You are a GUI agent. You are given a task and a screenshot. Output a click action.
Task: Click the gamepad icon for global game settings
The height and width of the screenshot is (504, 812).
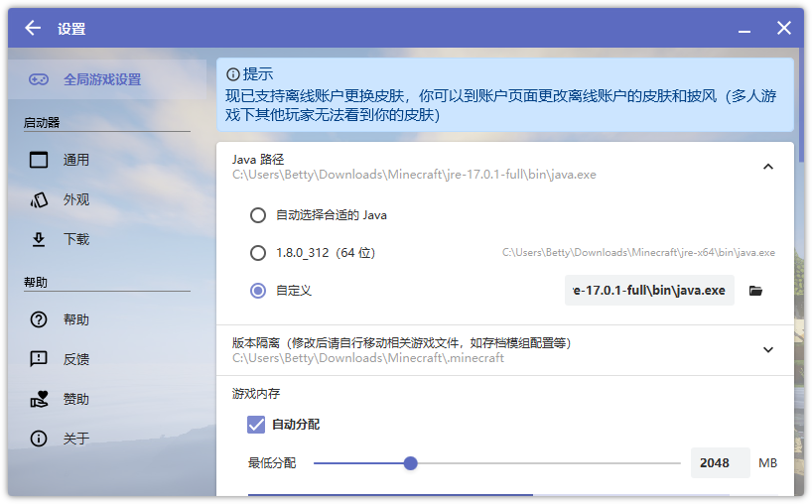(x=39, y=79)
